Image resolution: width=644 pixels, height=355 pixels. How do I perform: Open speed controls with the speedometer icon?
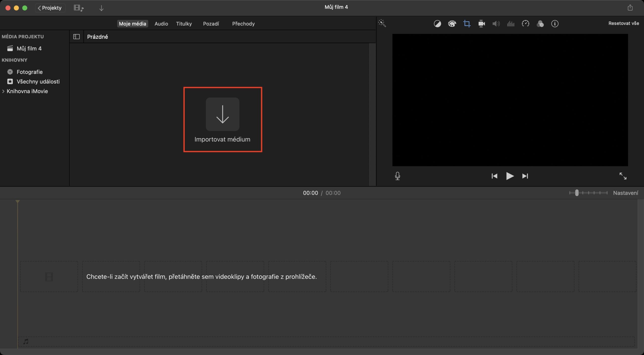point(526,23)
